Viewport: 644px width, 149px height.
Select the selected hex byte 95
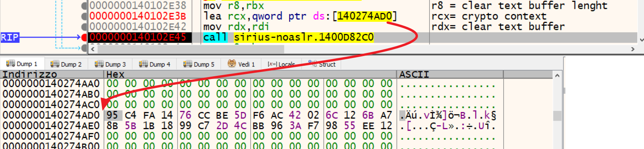pyautogui.click(x=112, y=115)
